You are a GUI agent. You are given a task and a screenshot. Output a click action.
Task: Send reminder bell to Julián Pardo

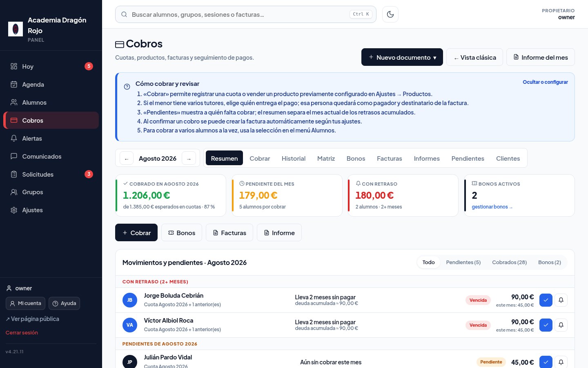(x=561, y=362)
